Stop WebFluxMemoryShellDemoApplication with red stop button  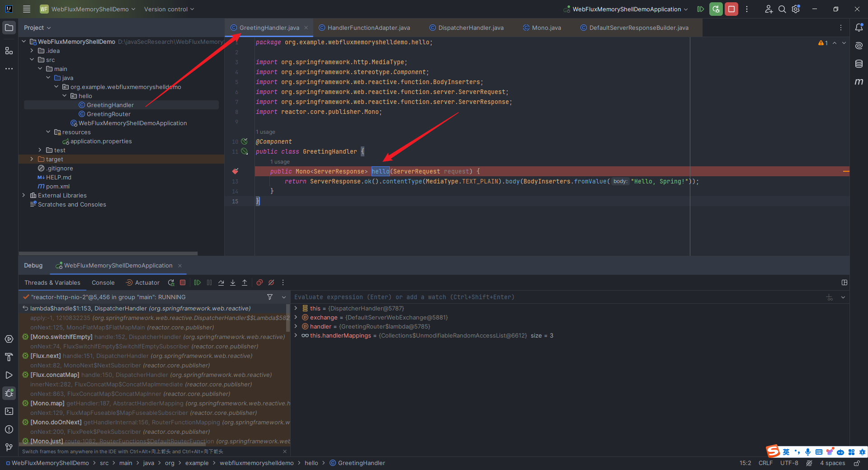pyautogui.click(x=731, y=9)
